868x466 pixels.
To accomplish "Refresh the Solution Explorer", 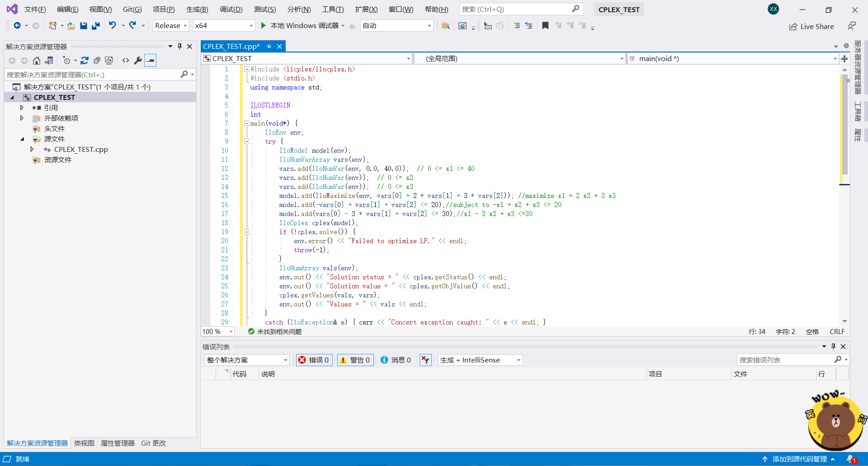I will point(85,60).
